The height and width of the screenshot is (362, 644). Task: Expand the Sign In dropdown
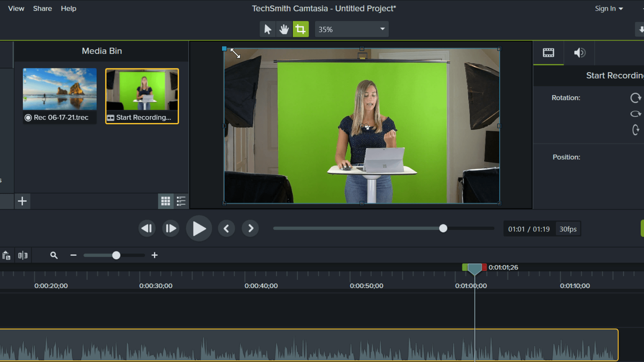coord(609,8)
